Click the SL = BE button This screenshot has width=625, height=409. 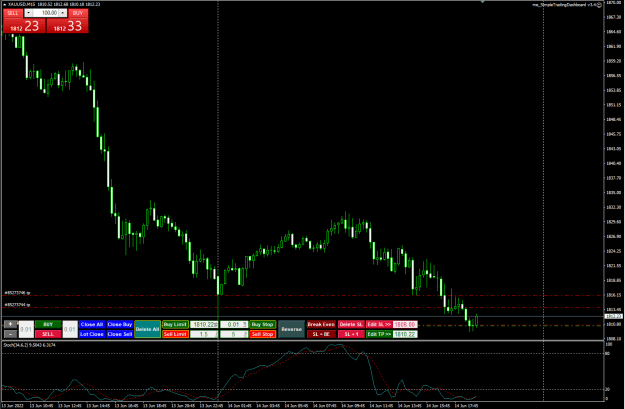click(x=321, y=334)
